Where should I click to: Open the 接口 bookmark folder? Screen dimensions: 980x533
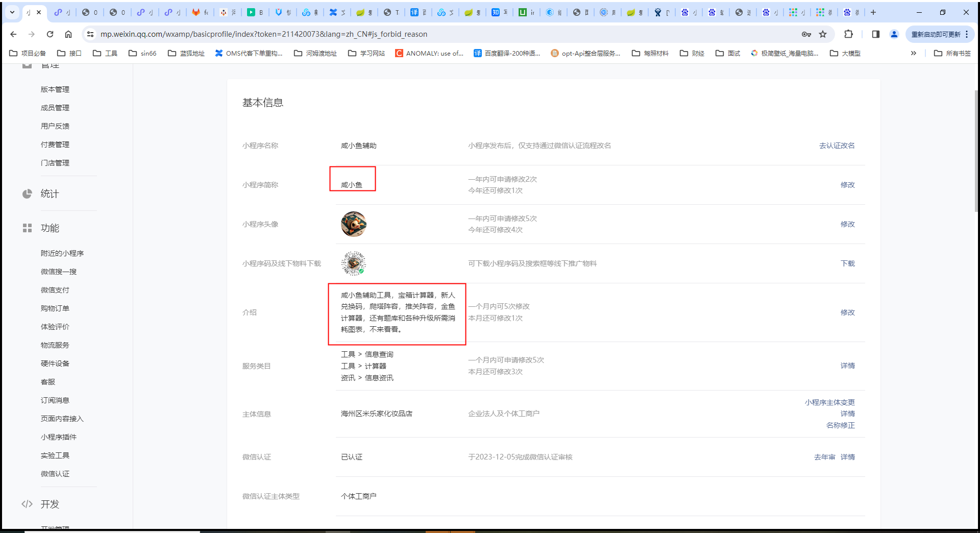pyautogui.click(x=69, y=53)
